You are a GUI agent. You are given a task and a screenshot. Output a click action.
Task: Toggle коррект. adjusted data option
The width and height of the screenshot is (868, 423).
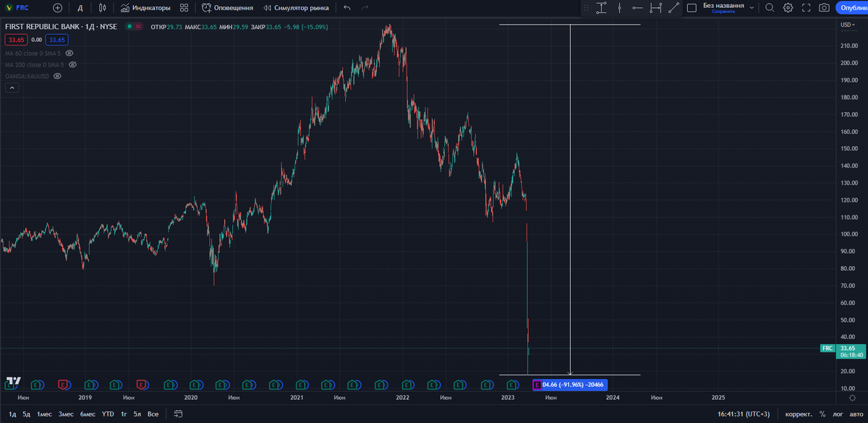tap(797, 414)
